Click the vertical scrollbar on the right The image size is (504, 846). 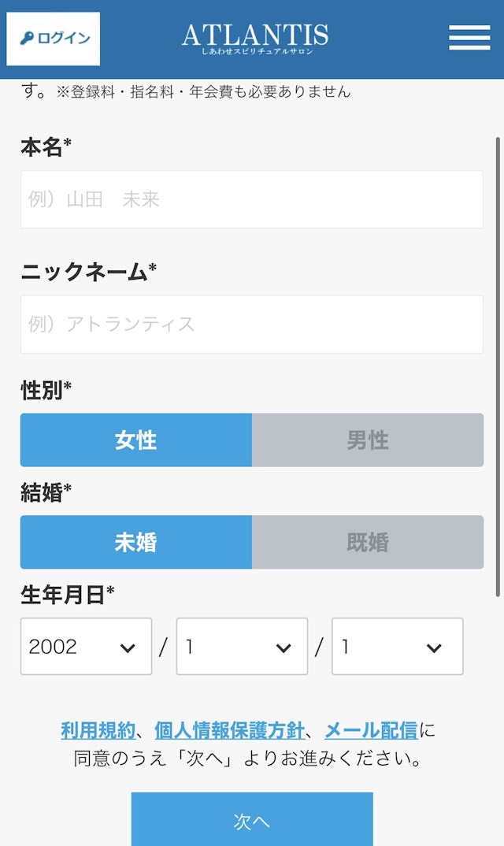coord(498,366)
